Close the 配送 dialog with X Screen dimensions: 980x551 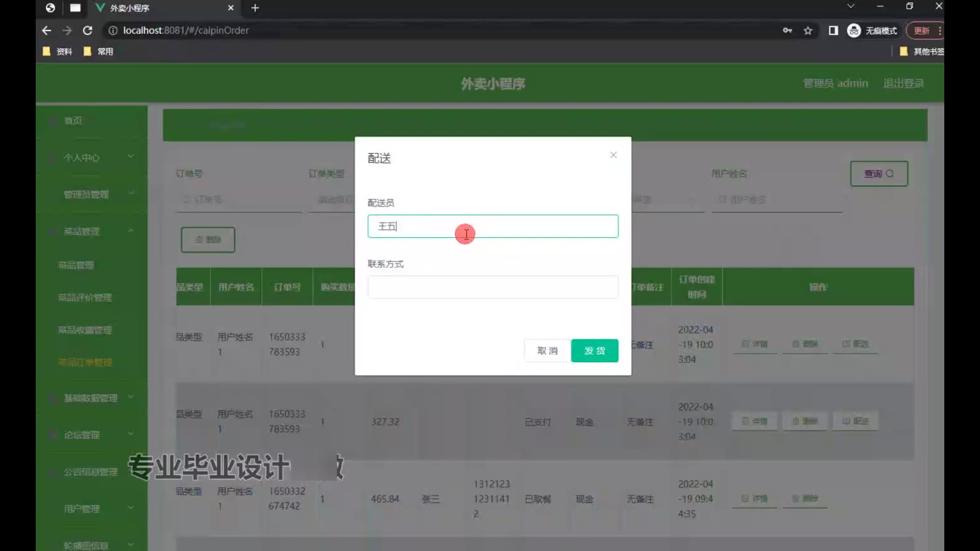613,155
